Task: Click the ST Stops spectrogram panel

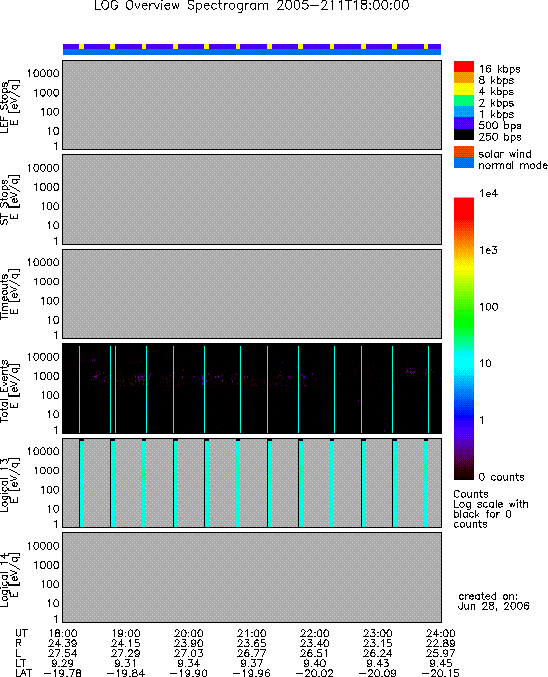Action: pyautogui.click(x=252, y=199)
